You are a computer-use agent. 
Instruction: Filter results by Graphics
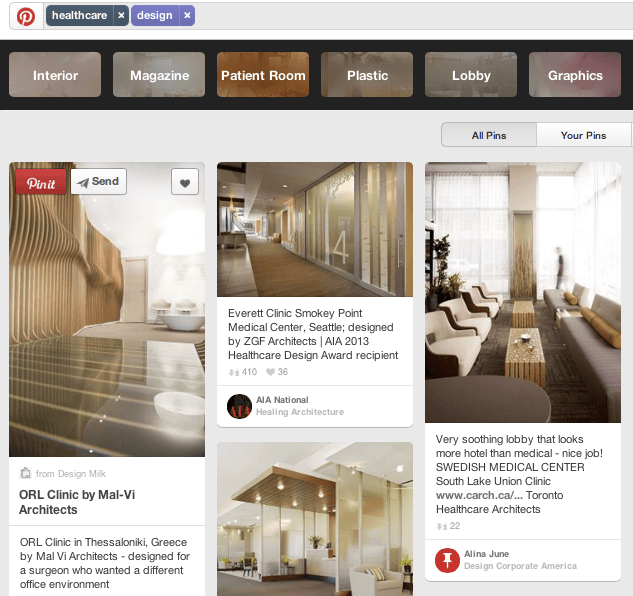coord(575,75)
